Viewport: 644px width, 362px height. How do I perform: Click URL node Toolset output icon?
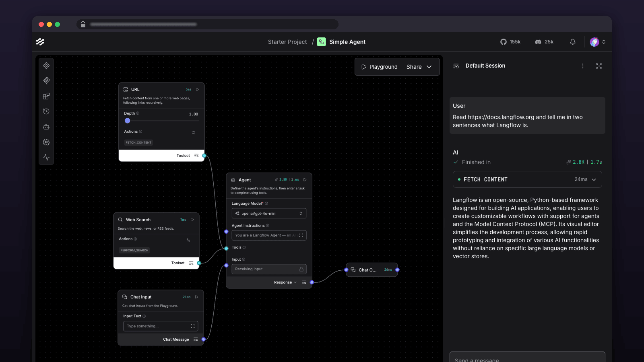click(x=196, y=156)
